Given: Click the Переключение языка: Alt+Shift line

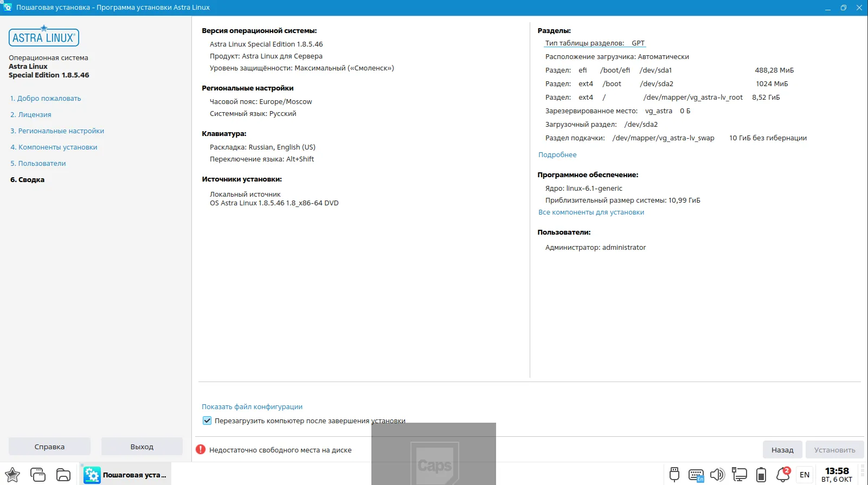Looking at the screenshot, I should pyautogui.click(x=262, y=159).
